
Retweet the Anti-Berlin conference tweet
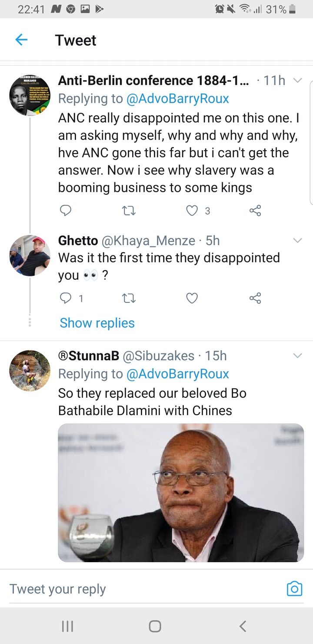point(129,211)
